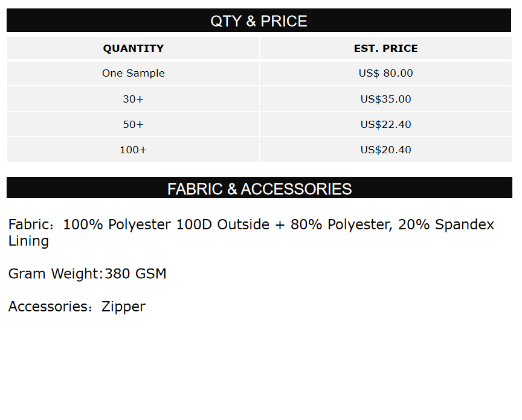Select the 30+ quantity row
The width and height of the screenshot is (522, 420).
point(133,99)
